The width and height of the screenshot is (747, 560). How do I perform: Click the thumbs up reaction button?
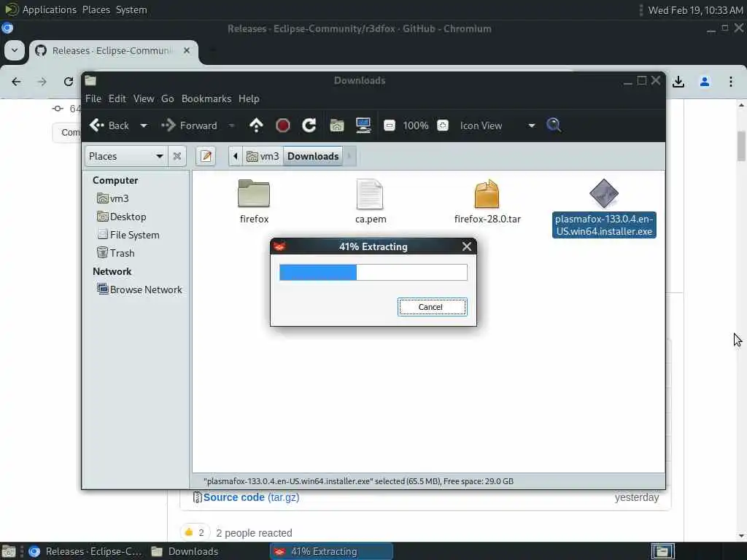click(195, 532)
